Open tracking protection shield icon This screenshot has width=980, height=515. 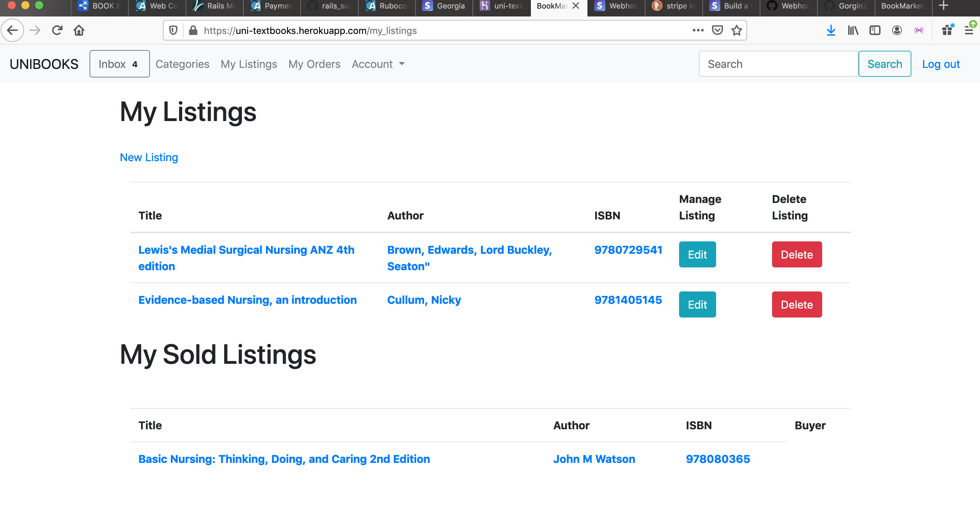point(174,31)
